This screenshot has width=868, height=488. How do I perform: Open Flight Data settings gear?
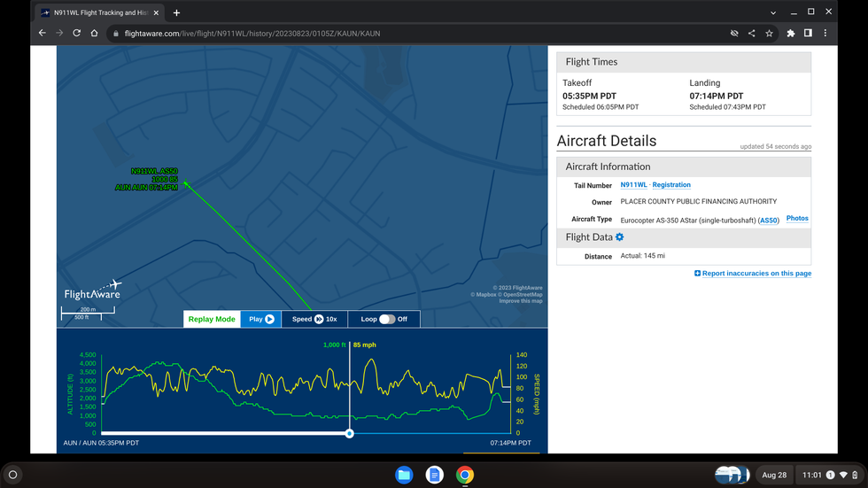point(619,236)
